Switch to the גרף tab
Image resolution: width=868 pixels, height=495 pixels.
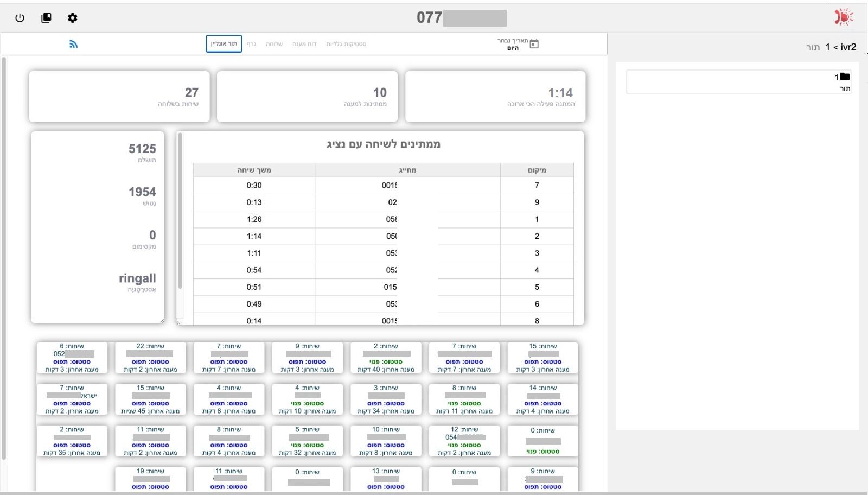pyautogui.click(x=251, y=44)
